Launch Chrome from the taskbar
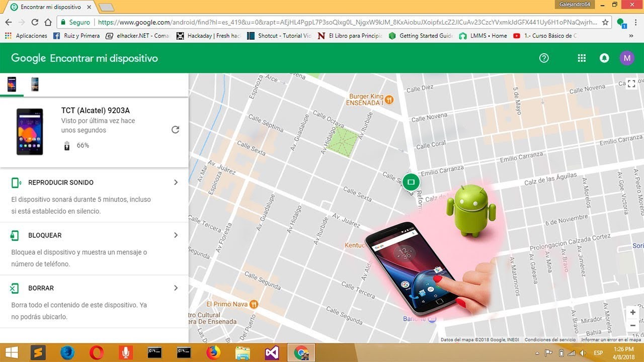This screenshot has height=362, width=644. (301, 353)
